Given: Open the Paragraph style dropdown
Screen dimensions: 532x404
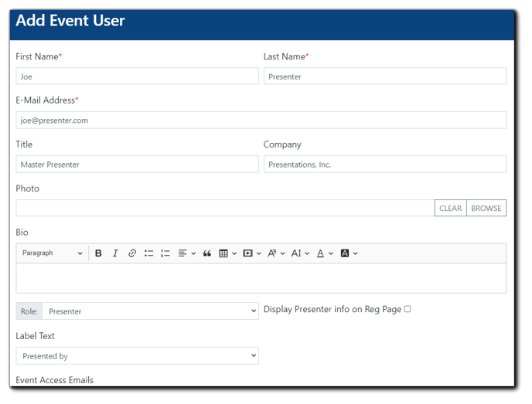Looking at the screenshot, I should pyautogui.click(x=52, y=253).
